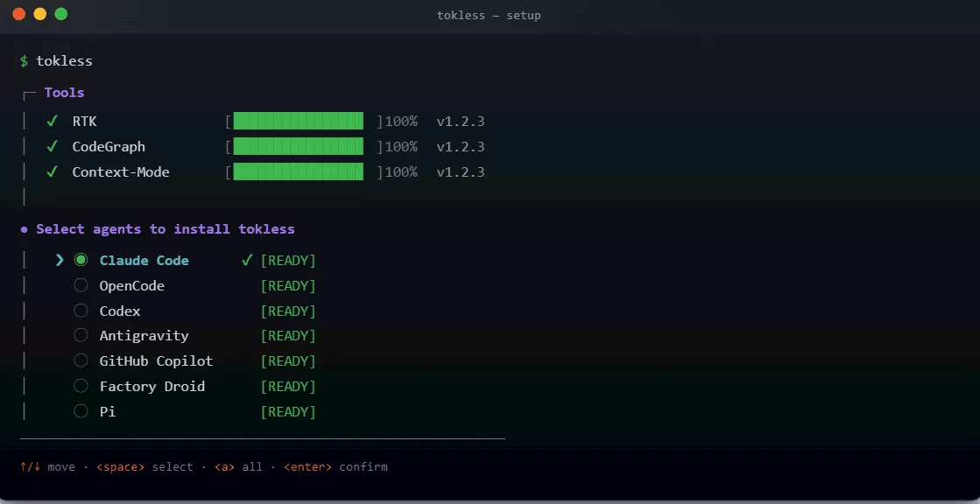The width and height of the screenshot is (980, 504).
Task: Click the Antigravity agent label
Action: tap(144, 336)
